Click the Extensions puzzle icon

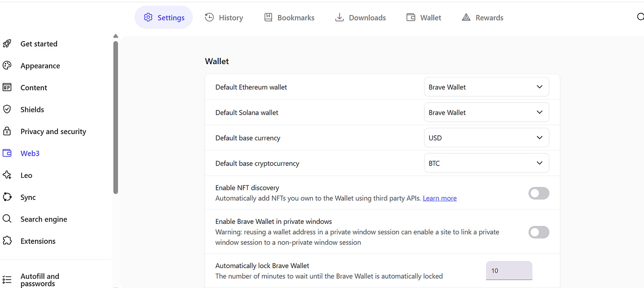coord(7,241)
